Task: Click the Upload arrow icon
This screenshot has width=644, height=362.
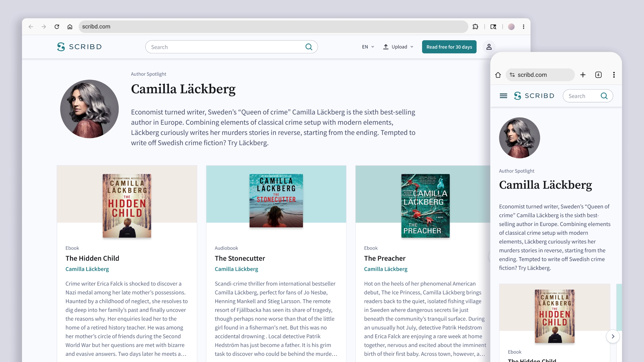Action: click(386, 47)
